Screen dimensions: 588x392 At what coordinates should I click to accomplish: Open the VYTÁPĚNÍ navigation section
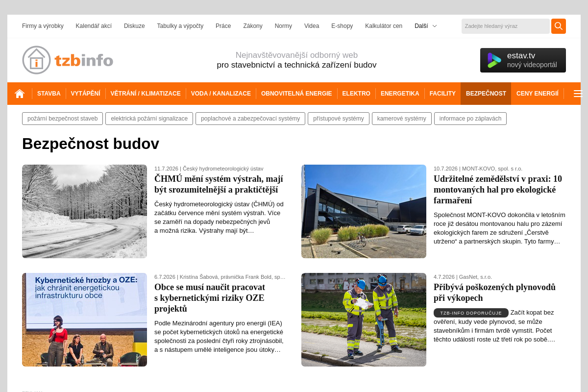pyautogui.click(x=85, y=94)
